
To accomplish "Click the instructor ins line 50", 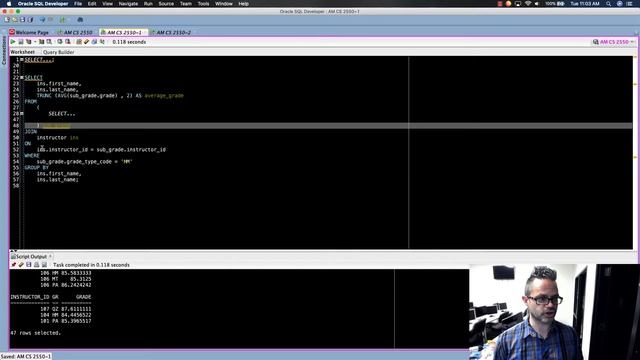I will (58, 138).
